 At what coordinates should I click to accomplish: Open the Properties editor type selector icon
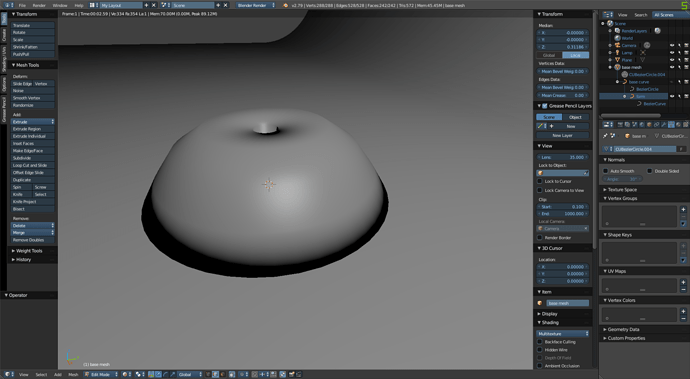pos(608,125)
